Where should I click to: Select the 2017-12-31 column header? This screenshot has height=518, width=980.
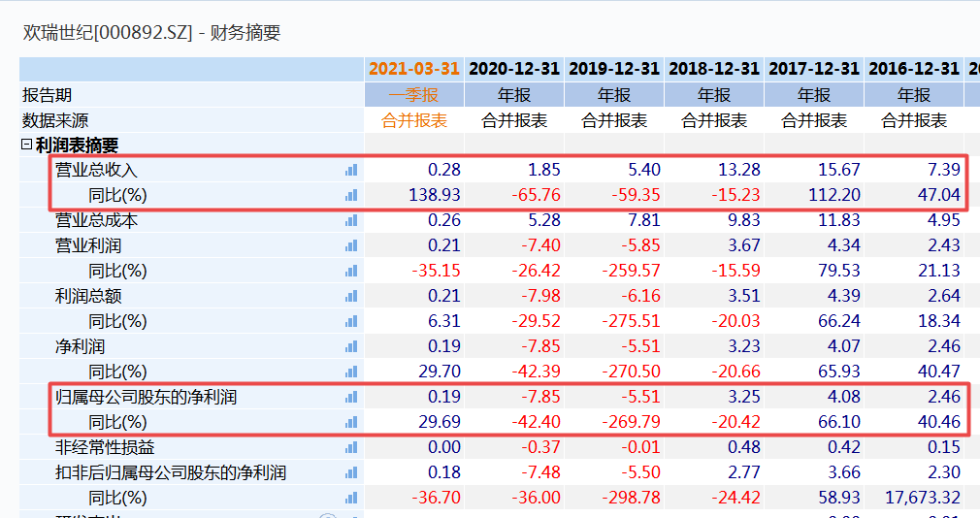(x=814, y=69)
